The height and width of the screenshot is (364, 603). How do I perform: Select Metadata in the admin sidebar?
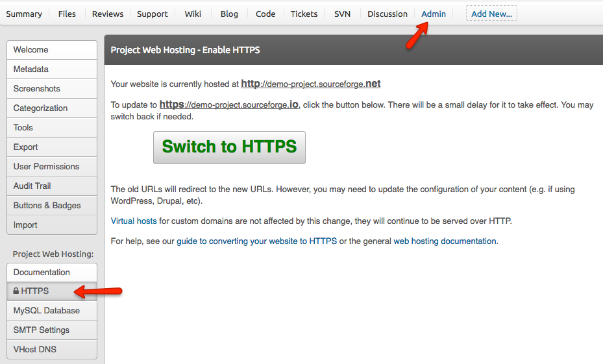[31, 69]
